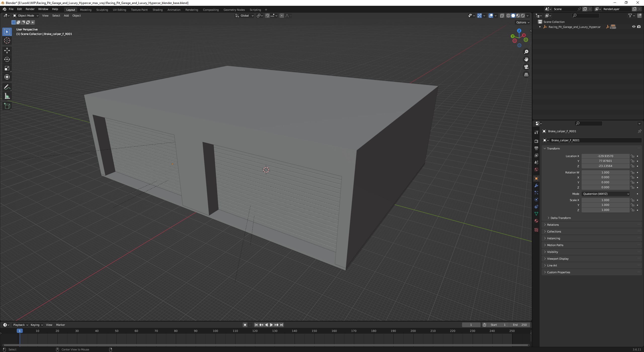Expand the Viewport Display section
The width and height of the screenshot is (644, 352).
[x=558, y=258]
